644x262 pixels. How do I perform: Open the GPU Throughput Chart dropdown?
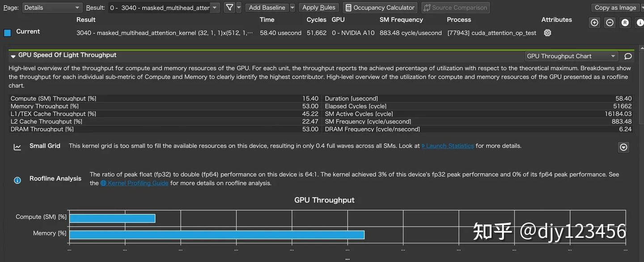coord(572,56)
